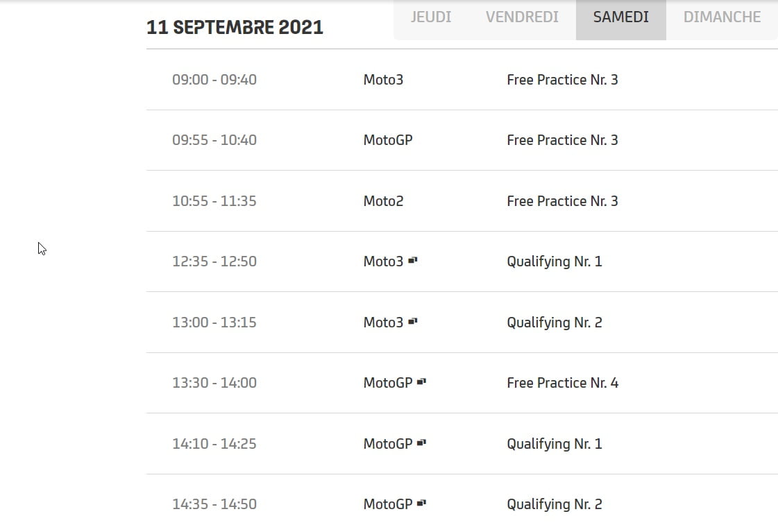Select the MotoGP label at 09:55
This screenshot has width=778, height=532.
click(x=388, y=140)
